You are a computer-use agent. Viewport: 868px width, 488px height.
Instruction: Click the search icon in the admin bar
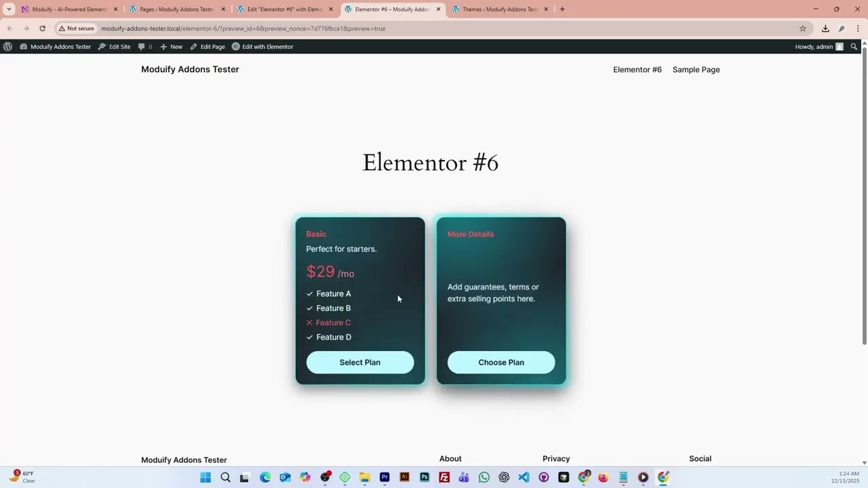(854, 46)
